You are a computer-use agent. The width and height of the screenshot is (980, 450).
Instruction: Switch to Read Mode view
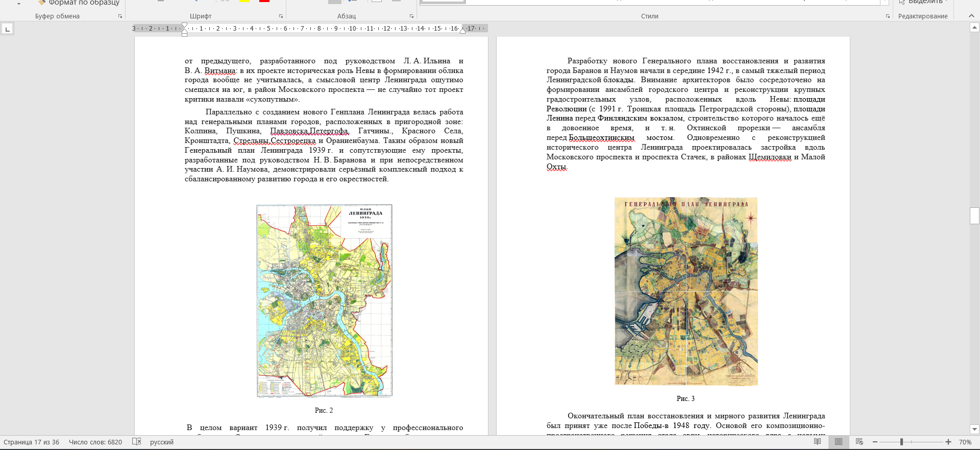(818, 442)
